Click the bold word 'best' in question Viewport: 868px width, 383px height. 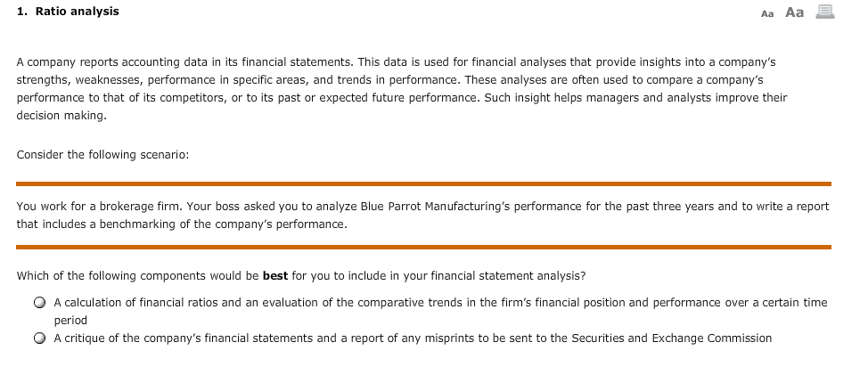point(275,275)
